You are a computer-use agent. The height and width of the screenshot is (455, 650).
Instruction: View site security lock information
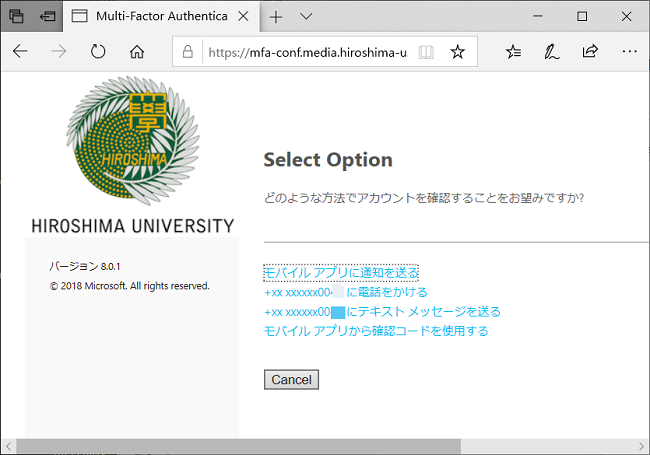188,52
